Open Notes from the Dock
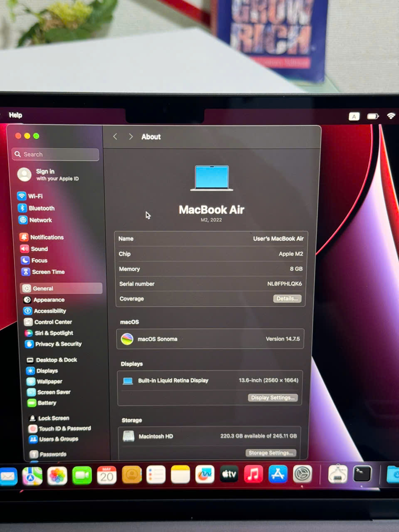 coord(180,475)
